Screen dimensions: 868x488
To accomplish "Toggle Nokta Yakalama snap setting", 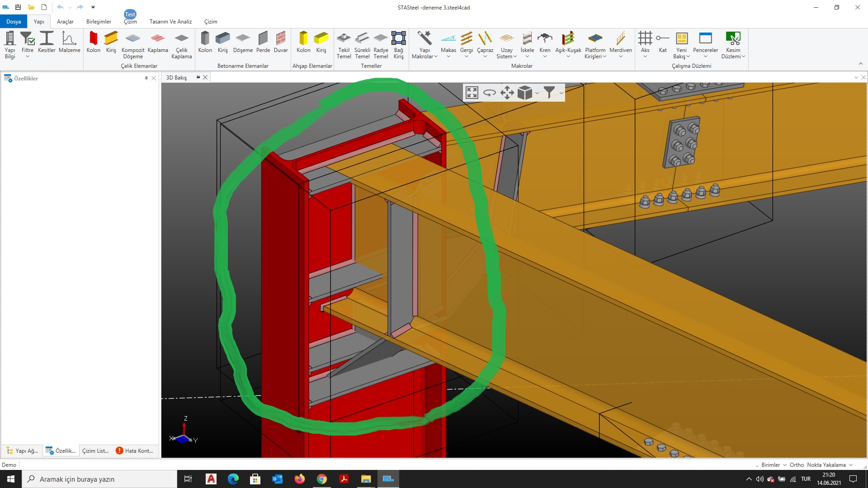I will pos(826,465).
